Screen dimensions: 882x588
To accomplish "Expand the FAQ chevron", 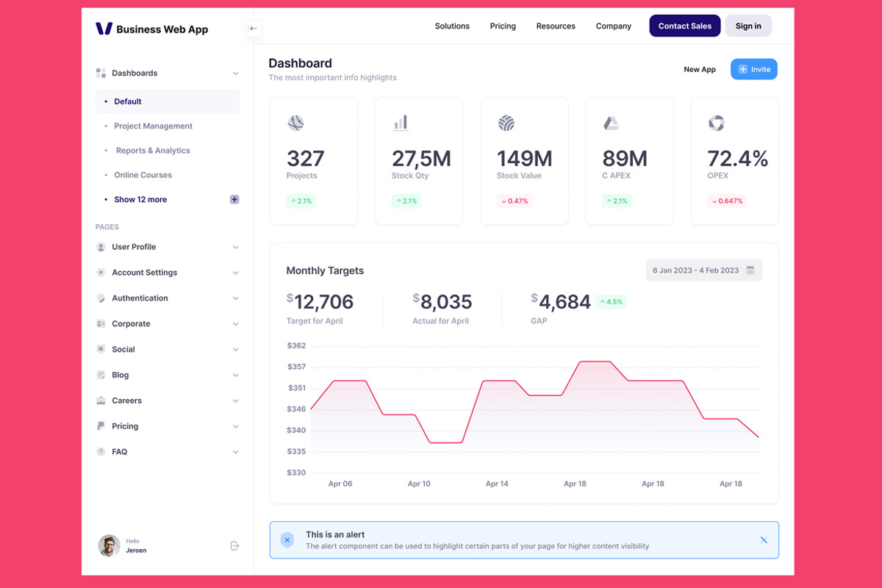I will click(x=235, y=452).
